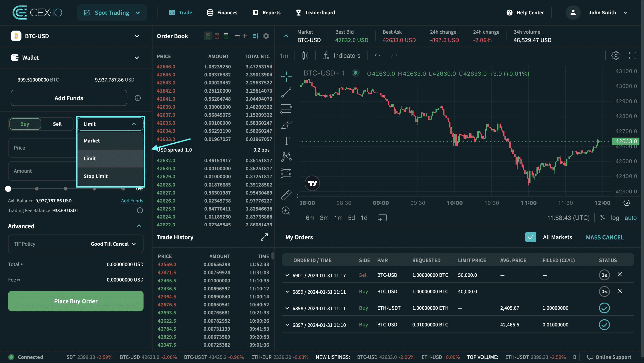The width and height of the screenshot is (644, 363).
Task: Toggle log scale on chart
Action: coord(615,218)
